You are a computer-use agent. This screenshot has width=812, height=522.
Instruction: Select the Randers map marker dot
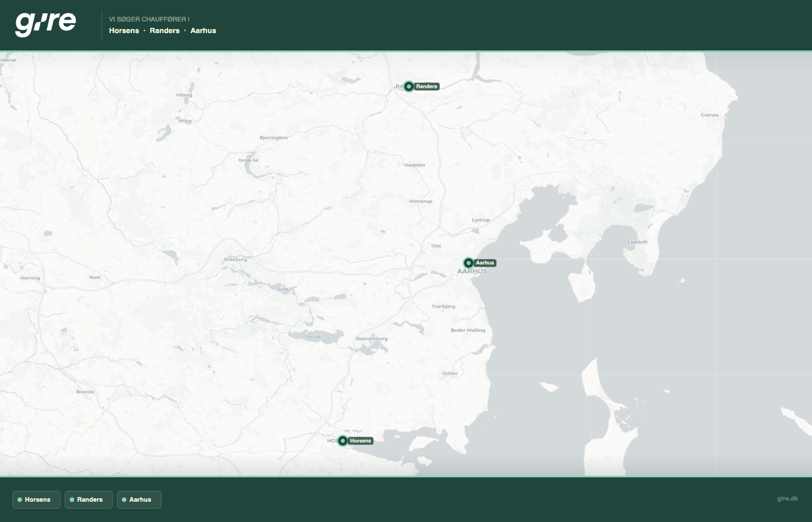click(x=409, y=86)
